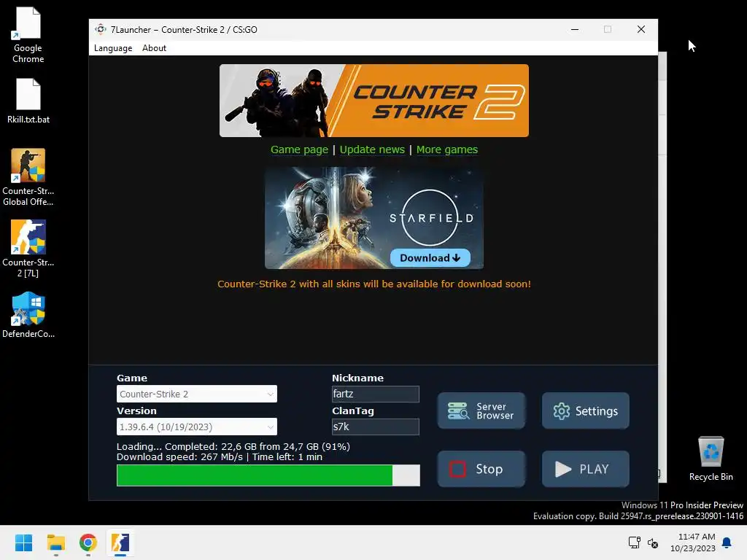This screenshot has width=747, height=560.
Task: Click the 'Download speed: 267 Mb/s' status line
Action: [x=220, y=457]
